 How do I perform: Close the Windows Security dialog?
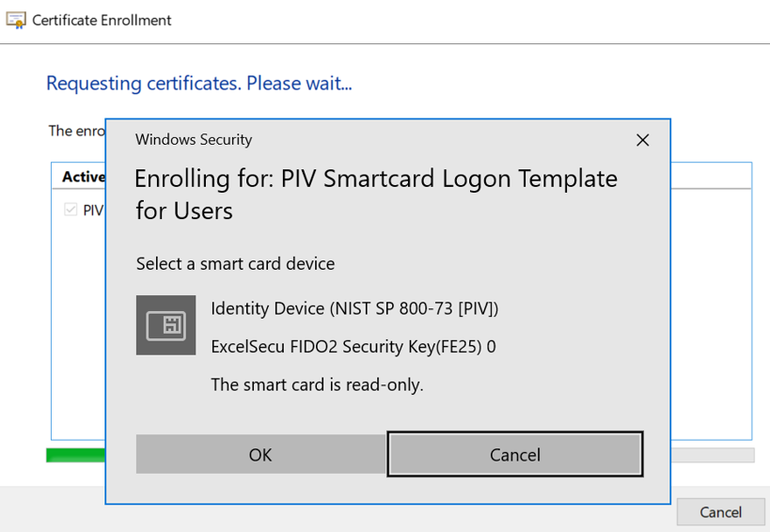click(642, 140)
